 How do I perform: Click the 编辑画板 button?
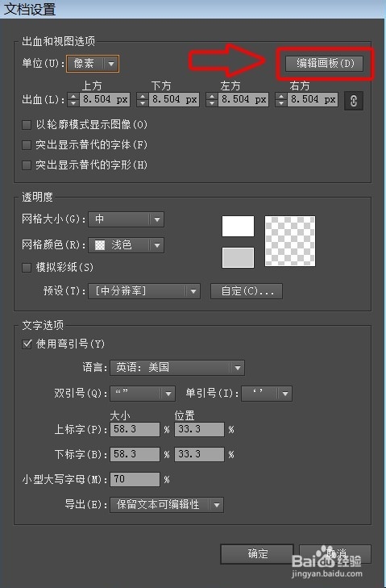point(325,63)
